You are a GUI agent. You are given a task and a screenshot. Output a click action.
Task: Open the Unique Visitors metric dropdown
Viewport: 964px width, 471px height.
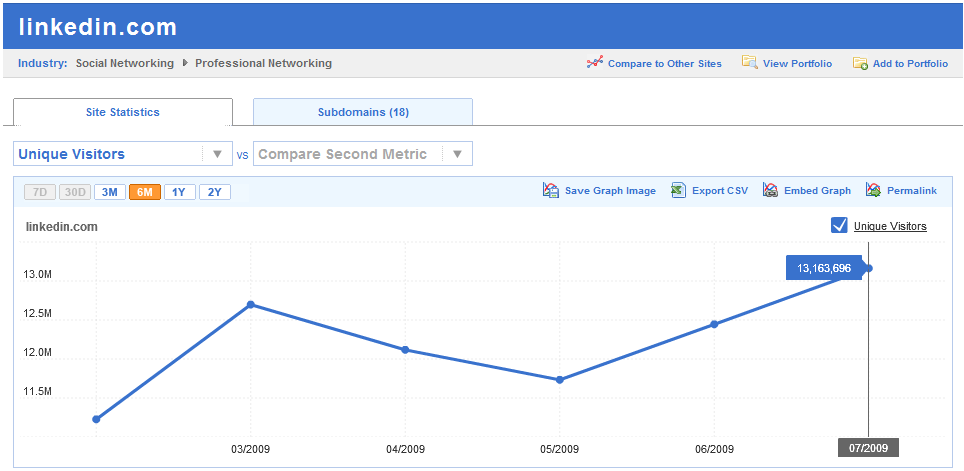coord(123,154)
